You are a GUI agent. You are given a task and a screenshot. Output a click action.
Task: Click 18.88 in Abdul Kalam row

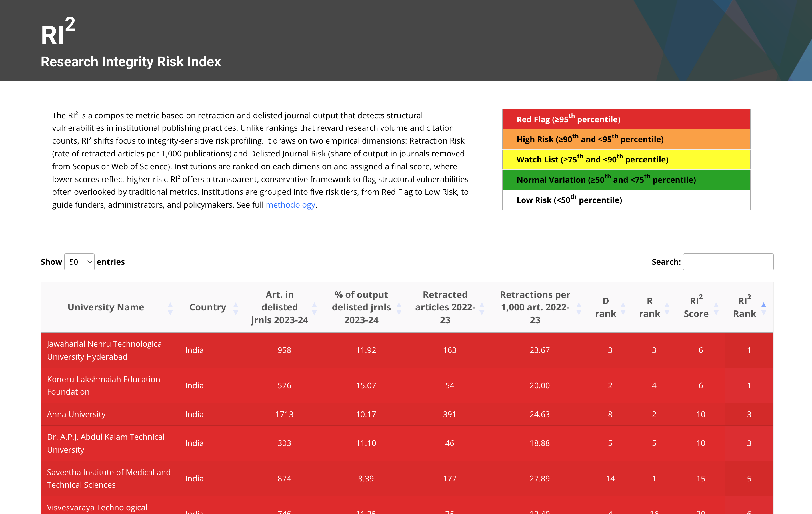[539, 443]
